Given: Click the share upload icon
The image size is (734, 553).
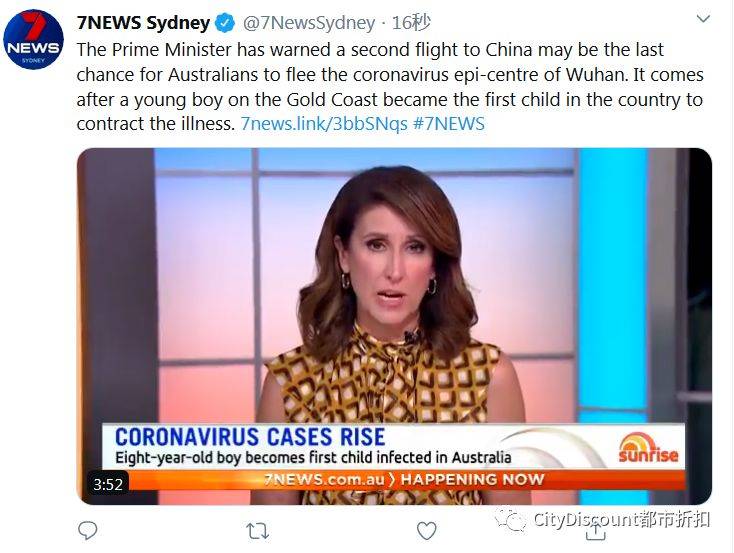Looking at the screenshot, I should pos(595,531).
